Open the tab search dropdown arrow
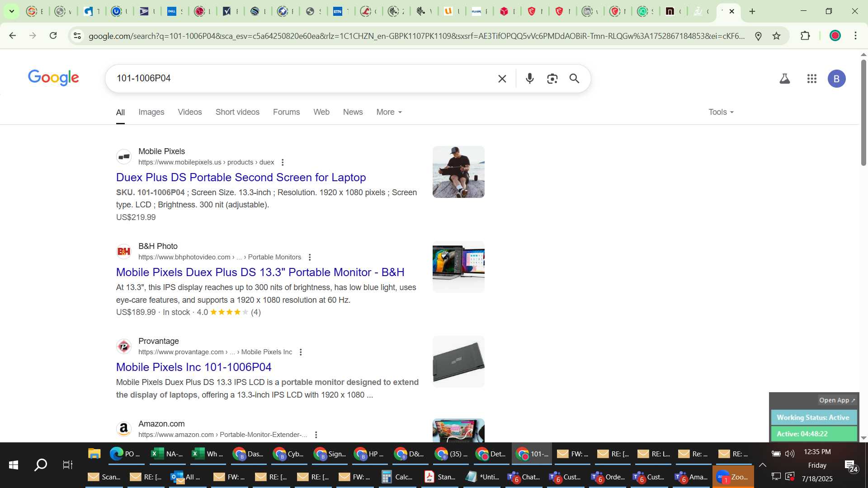 tap(12, 11)
